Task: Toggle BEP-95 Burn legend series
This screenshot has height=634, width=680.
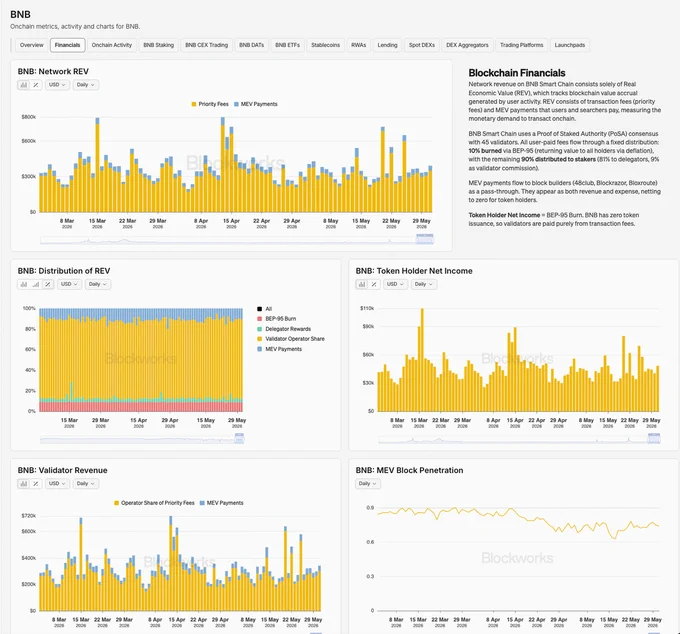Action: point(277,319)
